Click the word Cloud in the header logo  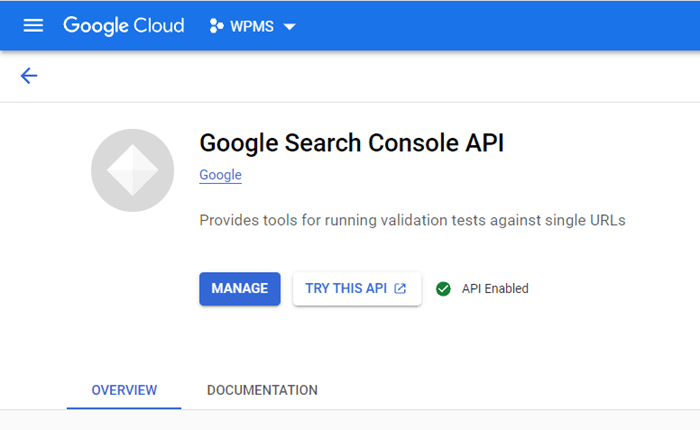click(x=159, y=26)
